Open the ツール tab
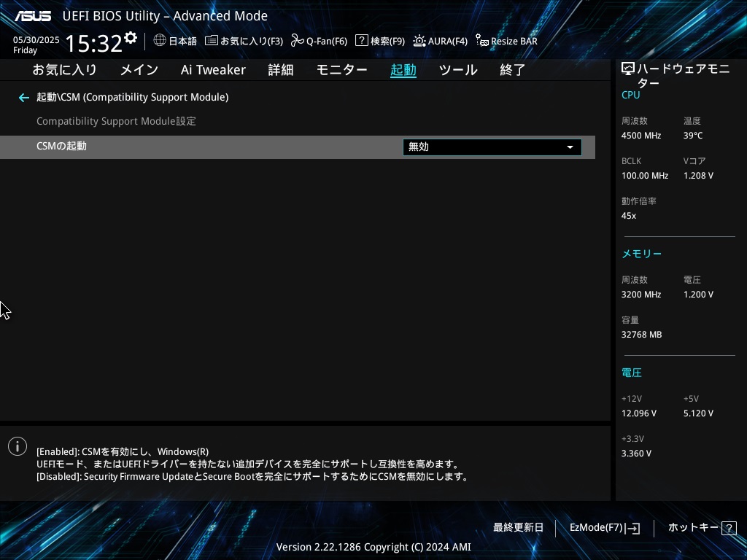The width and height of the screenshot is (747, 560). click(458, 70)
